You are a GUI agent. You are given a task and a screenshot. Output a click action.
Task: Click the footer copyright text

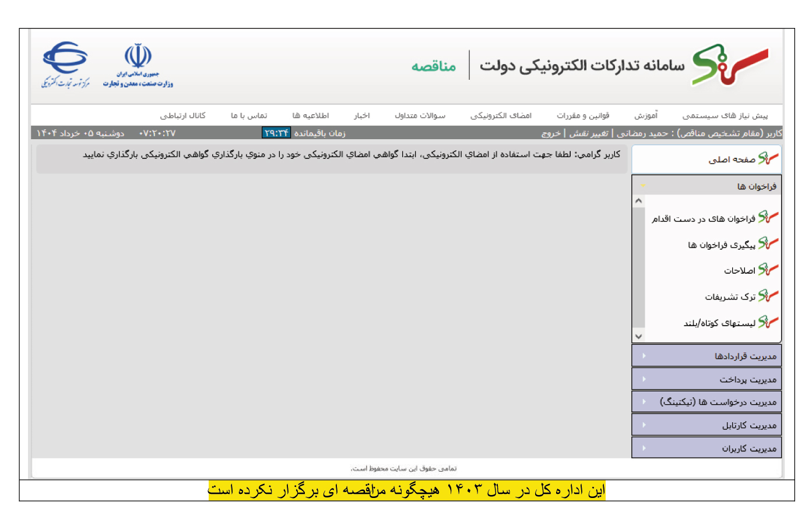(403, 468)
